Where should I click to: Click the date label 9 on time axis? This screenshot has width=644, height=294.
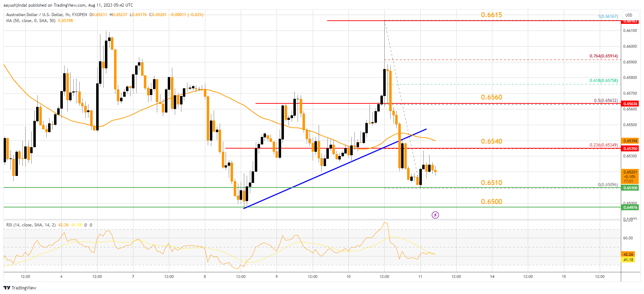[x=277, y=276]
